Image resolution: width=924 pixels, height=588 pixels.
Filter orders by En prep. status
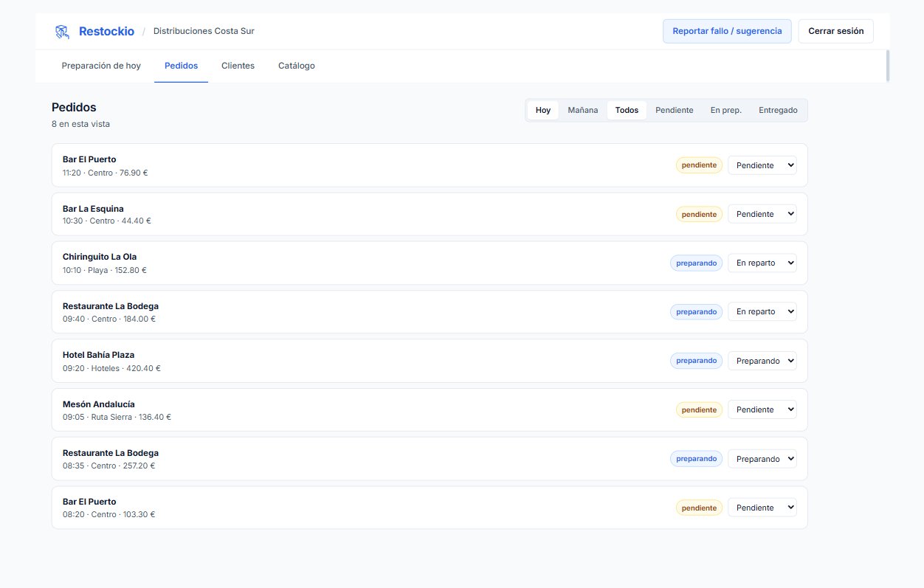click(725, 111)
